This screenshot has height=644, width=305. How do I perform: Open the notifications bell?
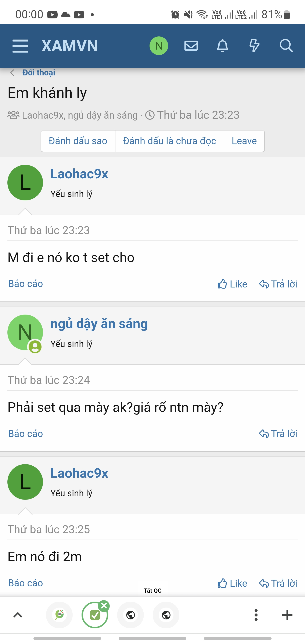click(x=222, y=46)
